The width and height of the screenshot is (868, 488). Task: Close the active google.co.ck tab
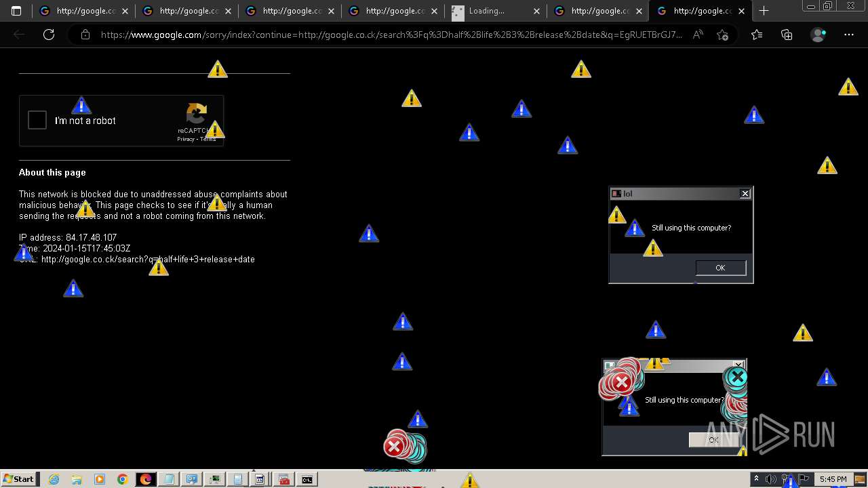point(742,11)
